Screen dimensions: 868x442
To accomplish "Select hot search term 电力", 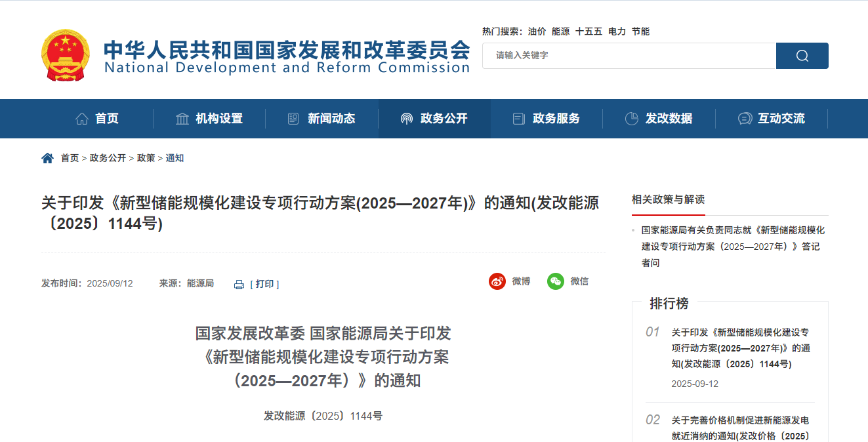I will coord(617,31).
